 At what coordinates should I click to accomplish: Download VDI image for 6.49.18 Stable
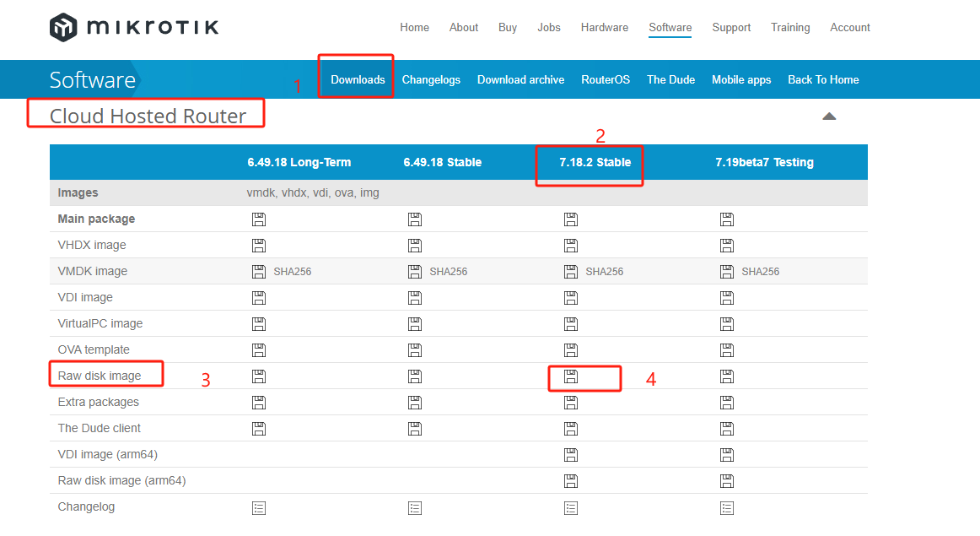tap(415, 298)
